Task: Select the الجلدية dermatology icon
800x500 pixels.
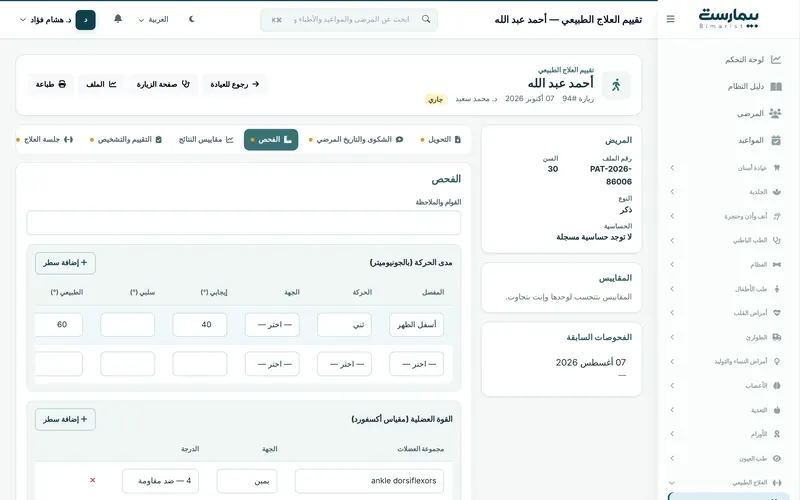Action: tap(777, 192)
